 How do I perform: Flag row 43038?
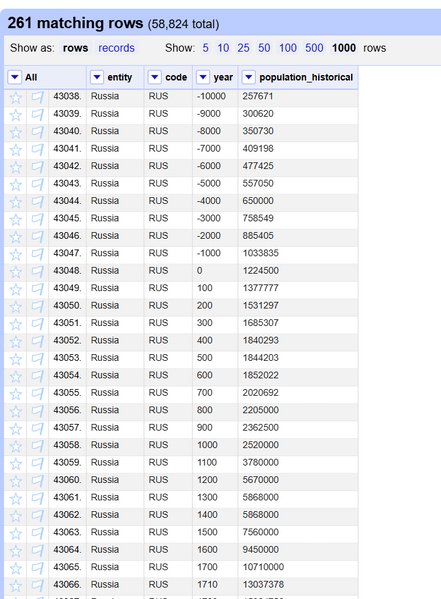click(x=37, y=97)
